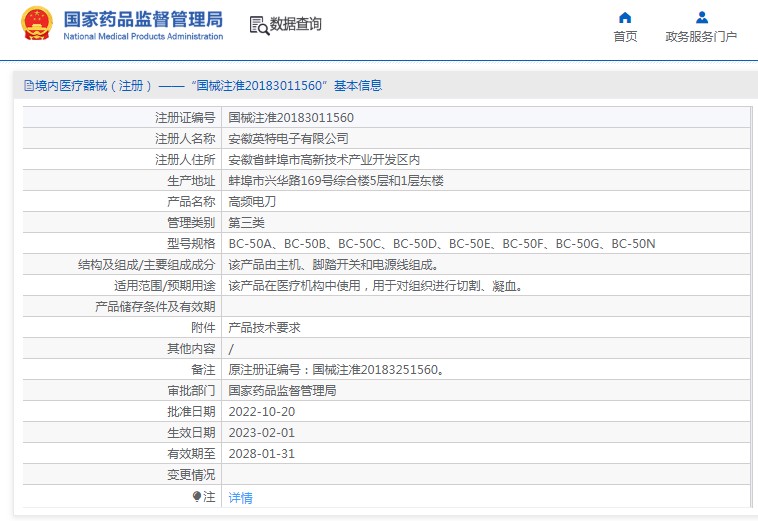The height and width of the screenshot is (521, 758).
Task: Click the national emblem logo
Action: point(37,24)
